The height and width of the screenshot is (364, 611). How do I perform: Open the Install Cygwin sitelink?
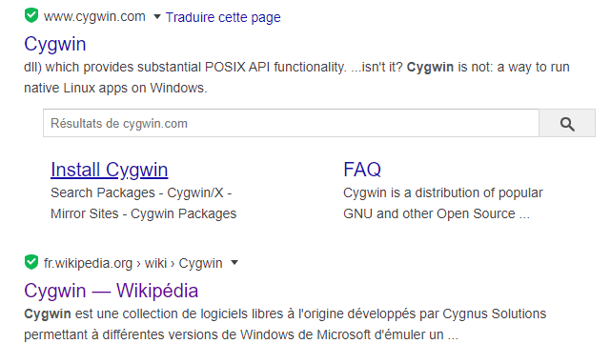[x=109, y=170]
